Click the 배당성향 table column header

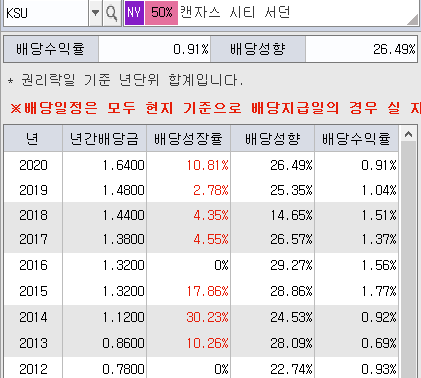(x=272, y=138)
